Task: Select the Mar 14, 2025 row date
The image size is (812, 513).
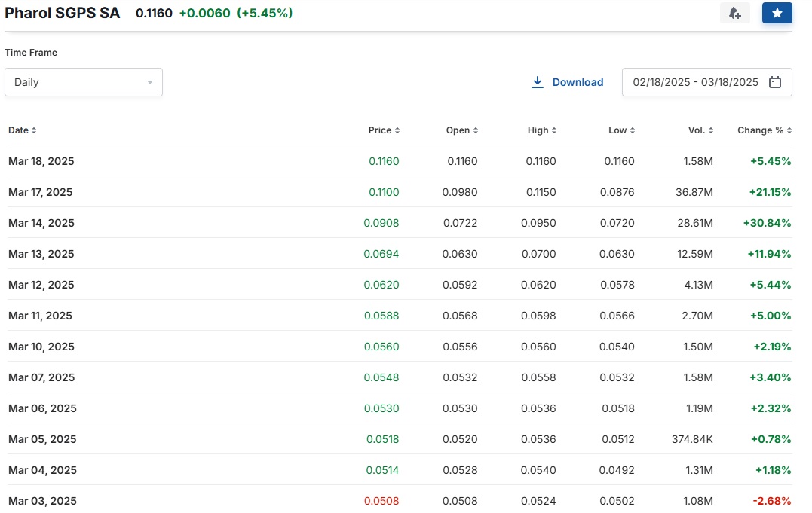Action: point(41,223)
